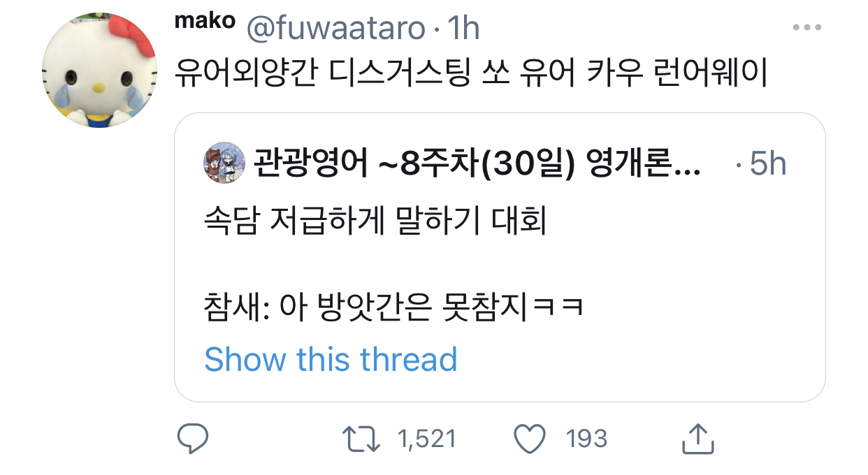View retweeters via the 1,521 count
868x475 pixels.
click(426, 439)
